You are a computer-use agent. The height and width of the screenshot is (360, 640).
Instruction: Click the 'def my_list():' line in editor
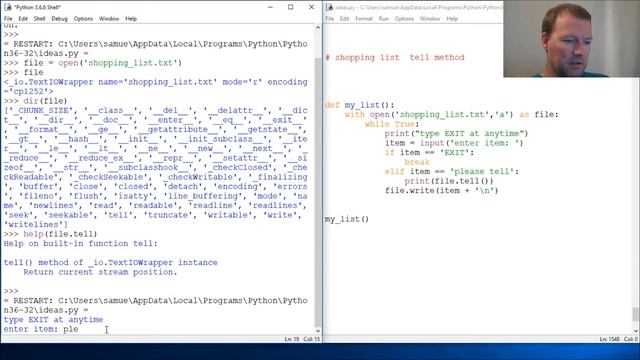pos(360,105)
